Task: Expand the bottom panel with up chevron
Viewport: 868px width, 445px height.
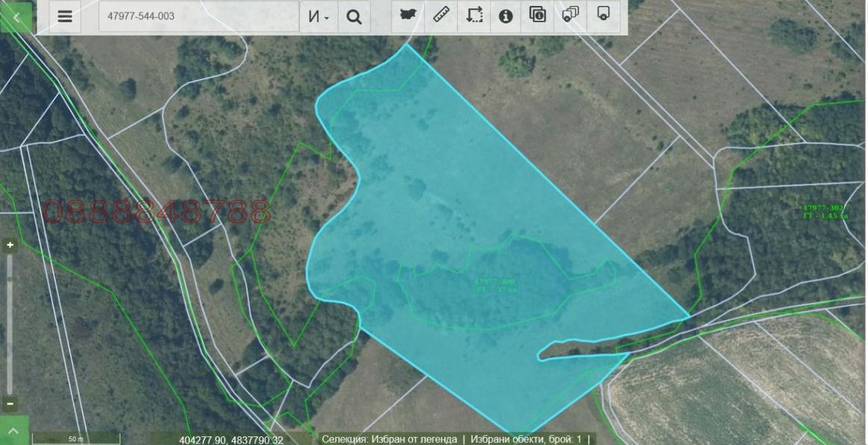Action: tap(14, 431)
